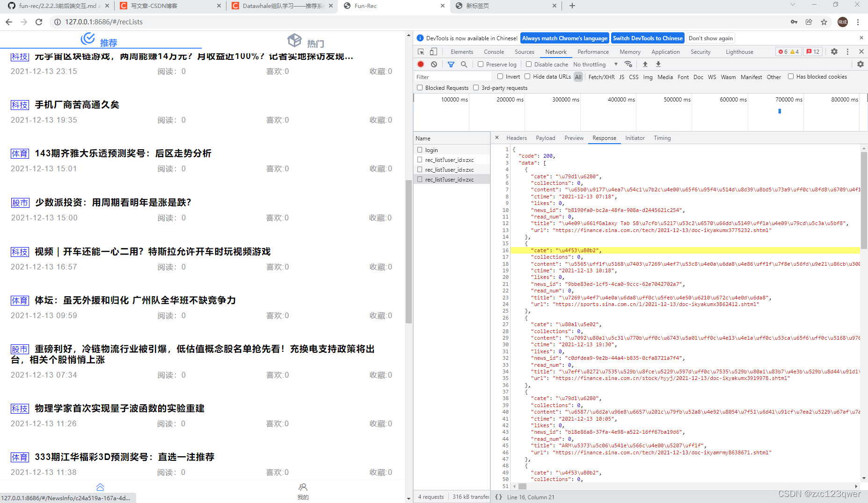Tick the Hide data URLs checkbox
This screenshot has height=503, width=868.
tap(527, 76)
